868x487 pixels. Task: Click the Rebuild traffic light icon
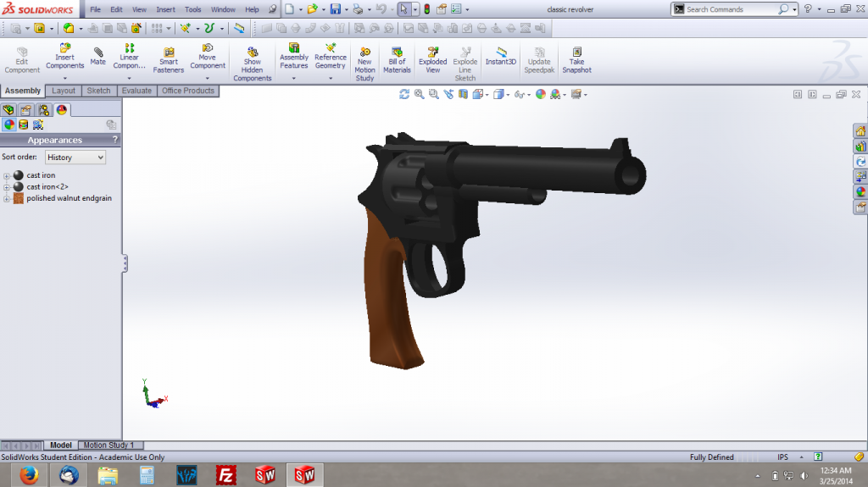click(x=427, y=9)
